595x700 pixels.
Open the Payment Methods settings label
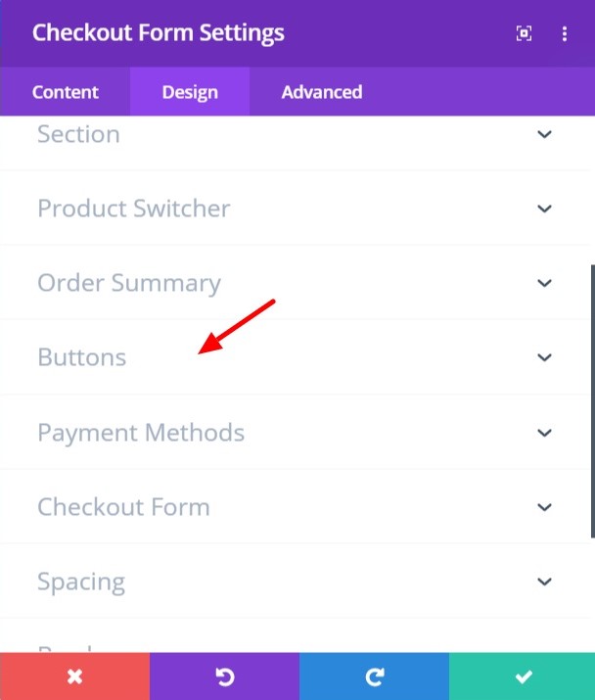pos(141,433)
